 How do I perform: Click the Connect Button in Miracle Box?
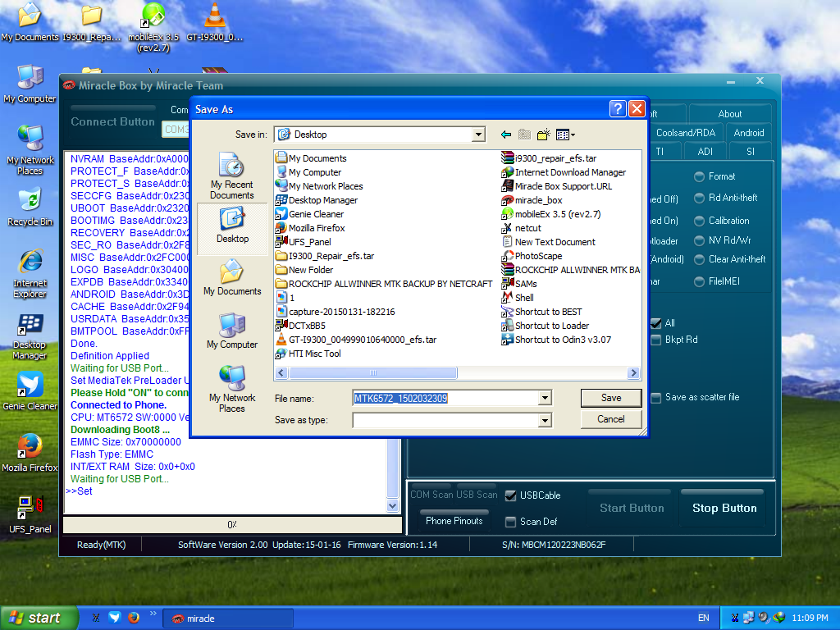(112, 121)
